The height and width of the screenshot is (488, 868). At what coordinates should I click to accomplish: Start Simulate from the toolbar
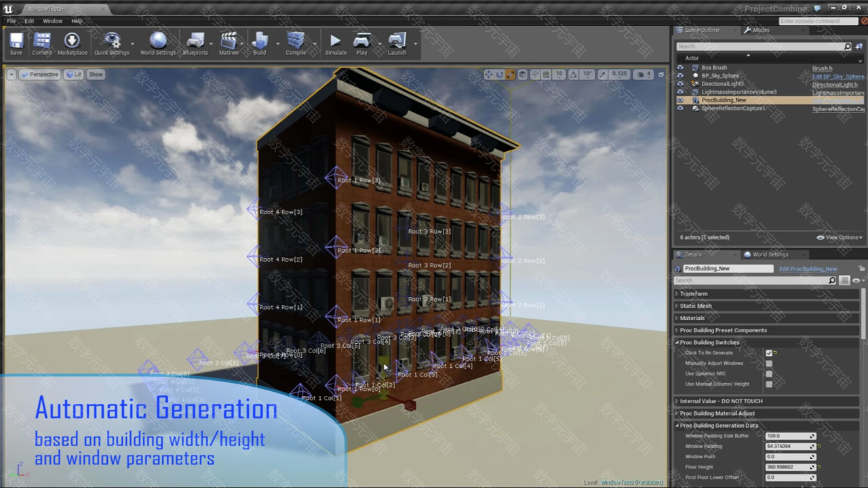click(336, 43)
